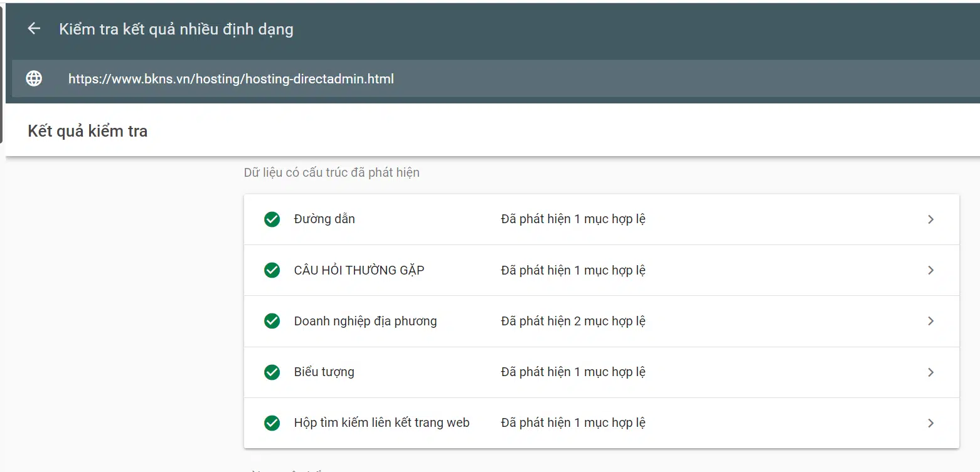Viewport: 980px width, 472px height.
Task: Click Hộp tìm kiếm liên kết trang web label
Action: 381,422
